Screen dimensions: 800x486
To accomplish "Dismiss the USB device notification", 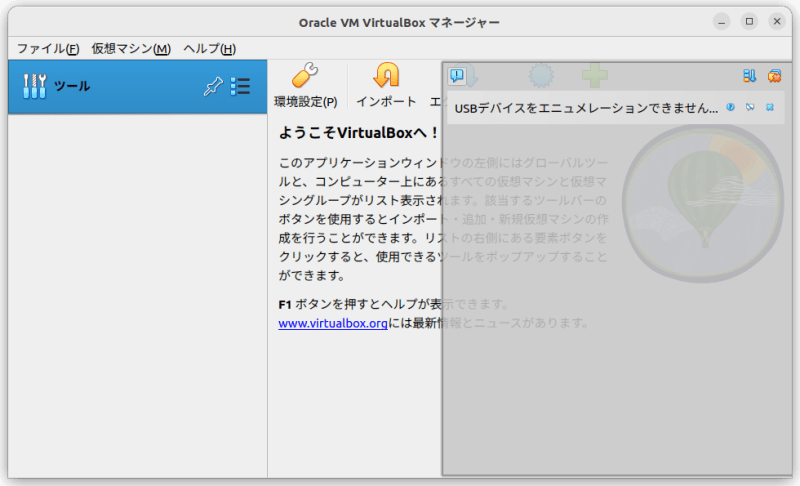I will (x=770, y=107).
